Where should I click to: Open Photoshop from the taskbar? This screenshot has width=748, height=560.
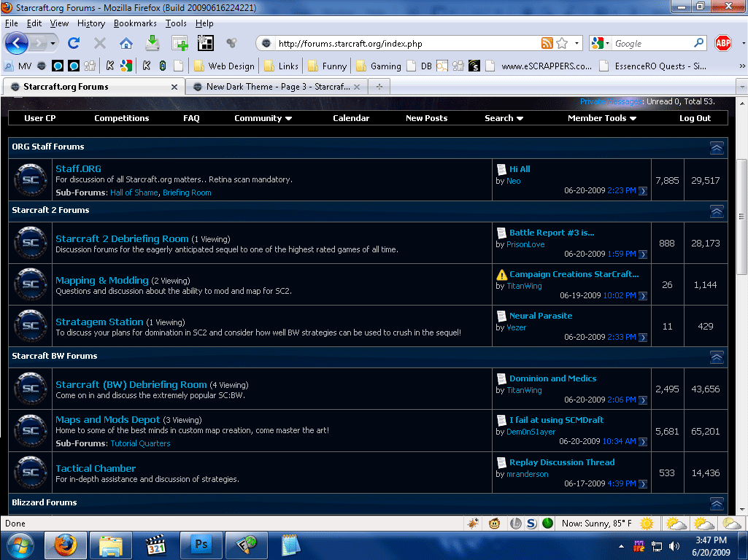[x=201, y=545]
